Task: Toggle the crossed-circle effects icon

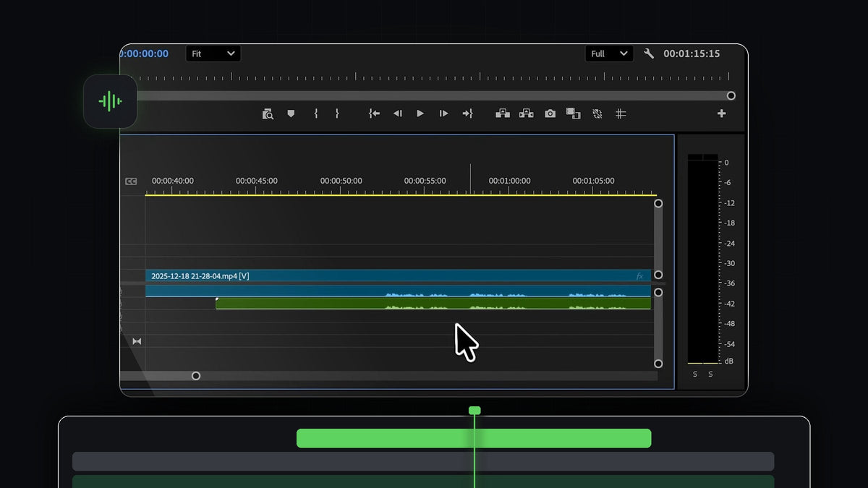Action: 597,114
